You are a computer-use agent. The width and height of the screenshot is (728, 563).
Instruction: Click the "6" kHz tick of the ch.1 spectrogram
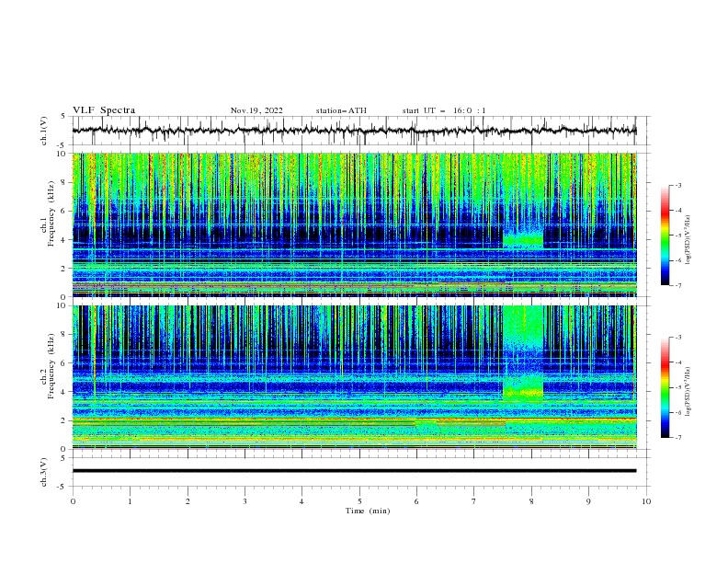click(x=64, y=211)
